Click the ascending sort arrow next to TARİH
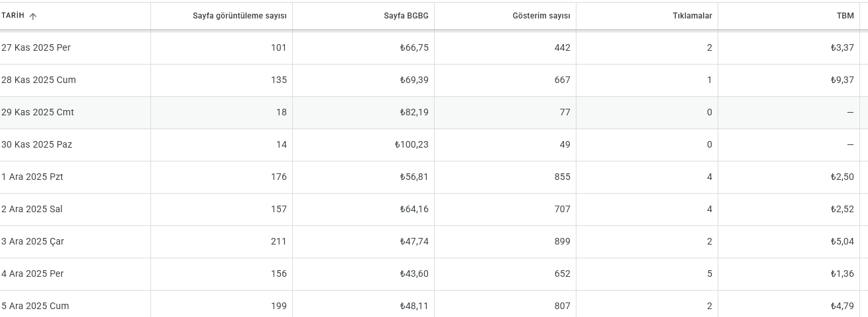 (33, 16)
